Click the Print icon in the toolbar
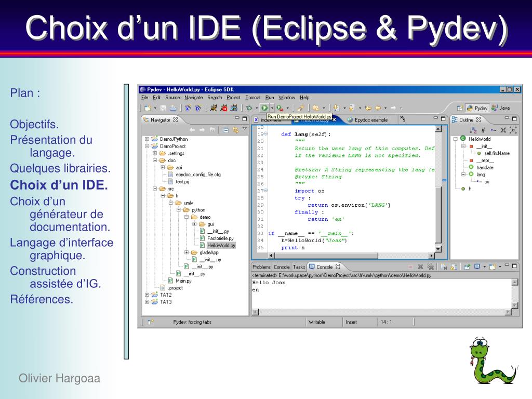 click(x=173, y=108)
